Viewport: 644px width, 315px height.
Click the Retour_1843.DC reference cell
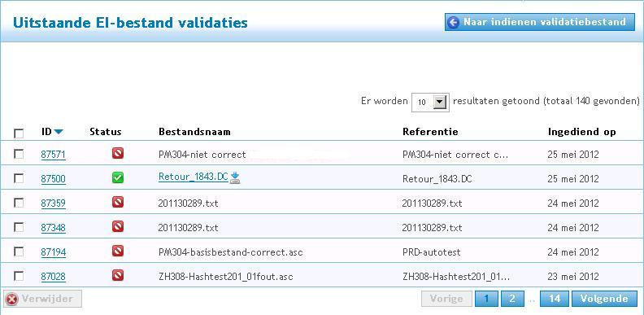click(x=437, y=179)
